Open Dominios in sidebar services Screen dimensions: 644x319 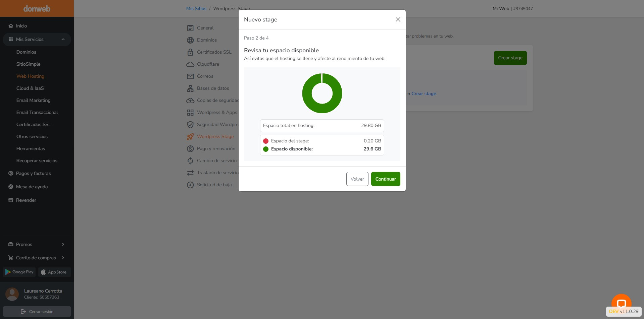(26, 52)
